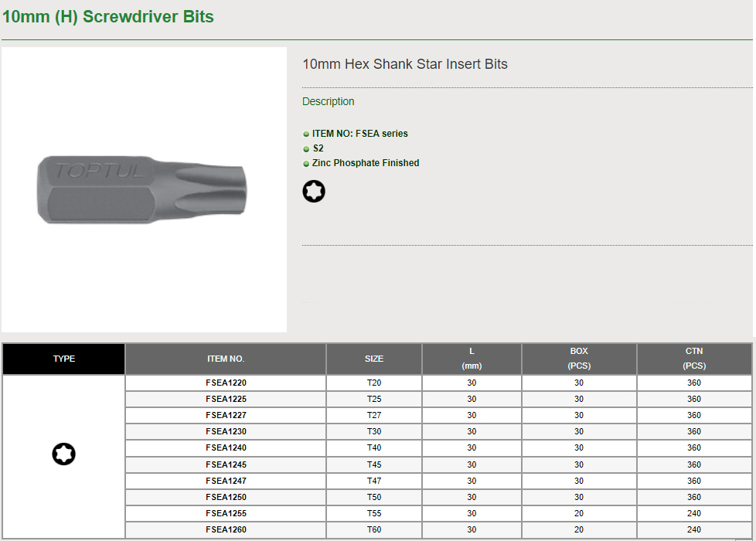Select item number FSEA1255

coord(226,513)
